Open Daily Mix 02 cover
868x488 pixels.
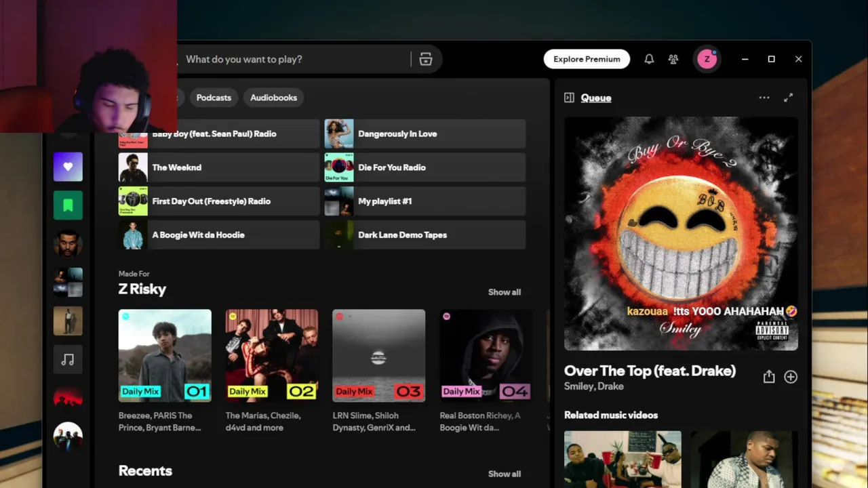(272, 356)
